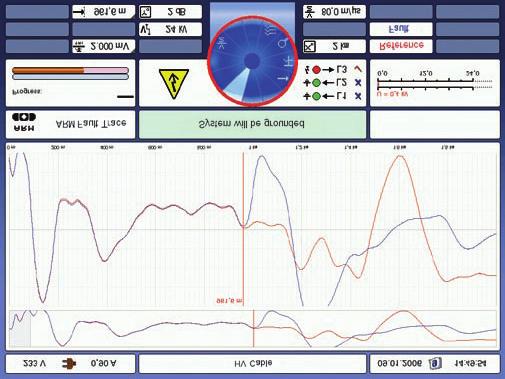Click the '0.90 A' status value
The width and height of the screenshot is (505, 379).
pyautogui.click(x=103, y=364)
